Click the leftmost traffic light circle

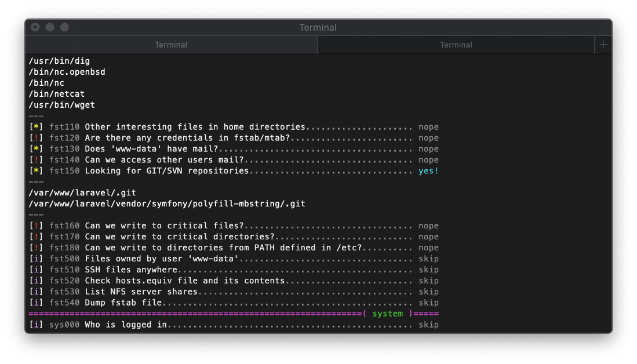35,27
